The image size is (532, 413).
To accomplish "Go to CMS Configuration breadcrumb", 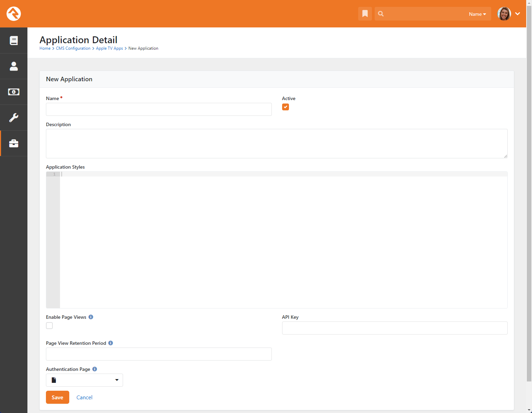I will 73,48.
